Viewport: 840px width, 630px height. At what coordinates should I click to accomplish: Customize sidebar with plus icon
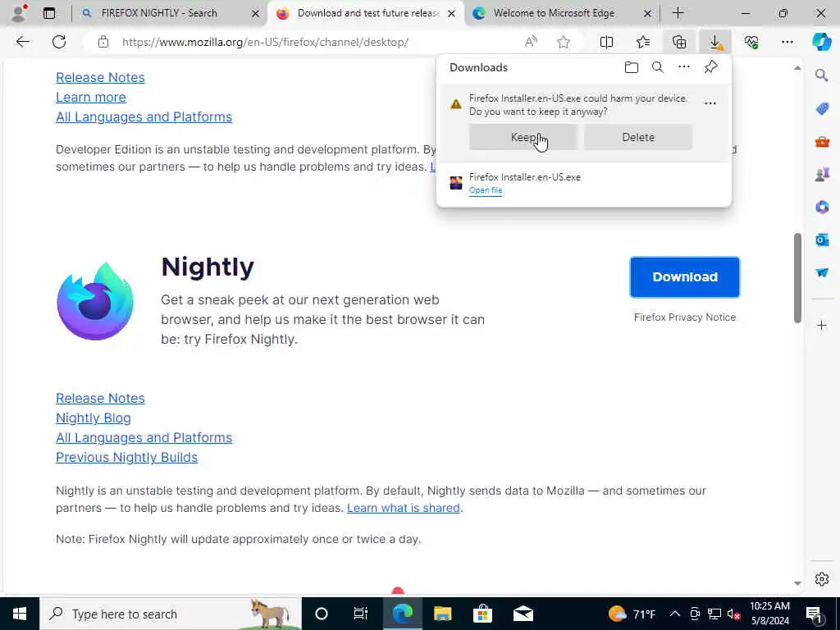pyautogui.click(x=822, y=325)
